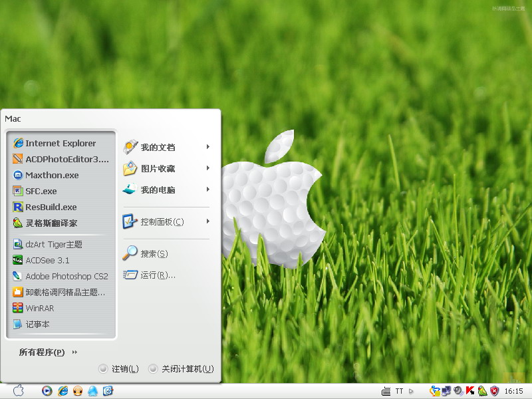Open the red security shield tray icon

tap(494, 391)
